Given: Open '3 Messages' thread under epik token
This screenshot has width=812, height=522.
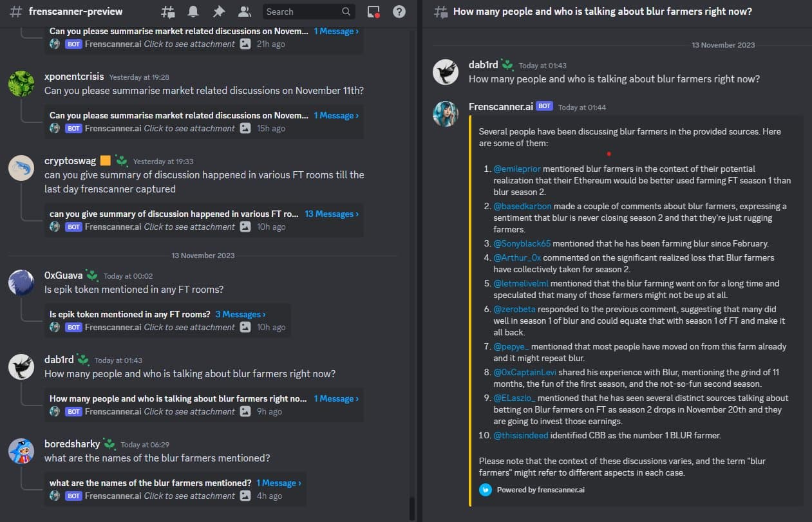Looking at the screenshot, I should [x=240, y=314].
